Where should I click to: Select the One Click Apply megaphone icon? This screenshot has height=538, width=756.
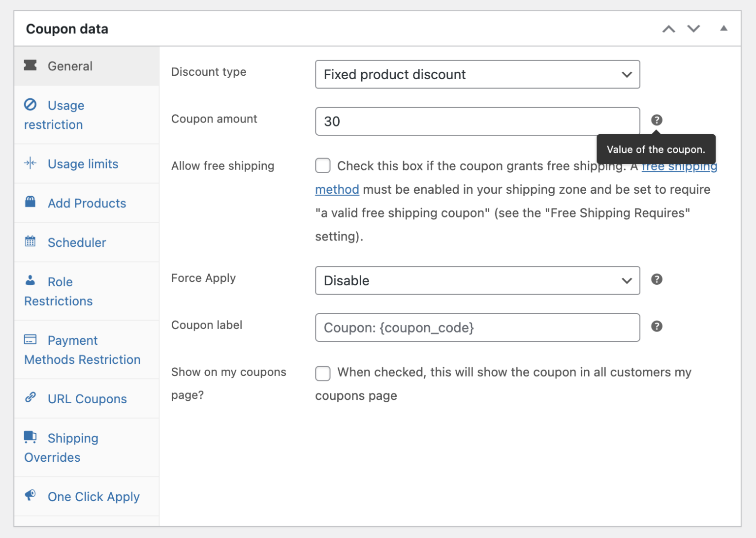pyautogui.click(x=31, y=496)
